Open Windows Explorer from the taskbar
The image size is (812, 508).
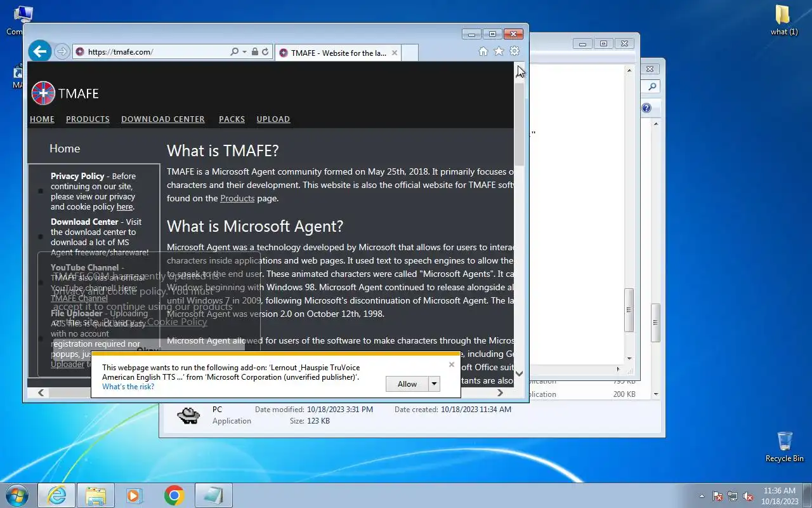coord(96,495)
